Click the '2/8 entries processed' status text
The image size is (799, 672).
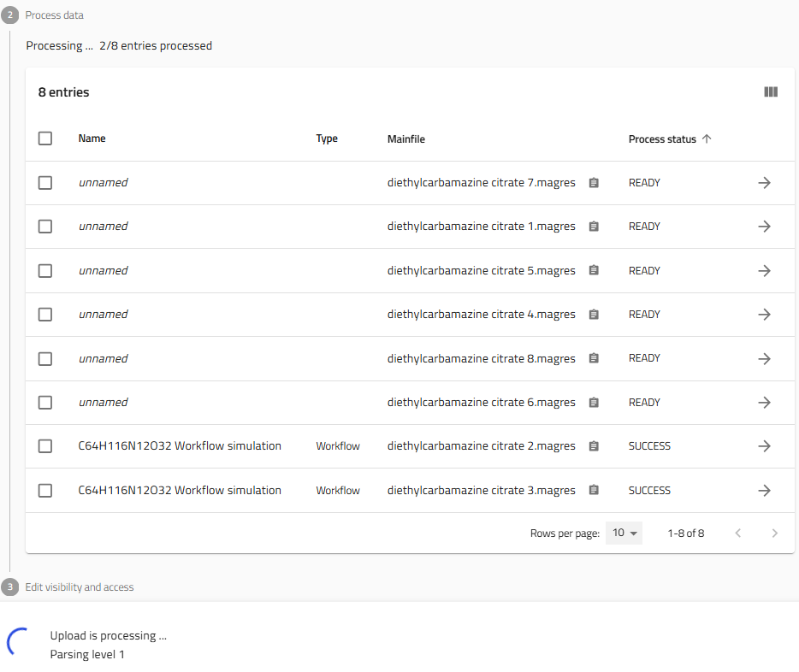point(156,46)
